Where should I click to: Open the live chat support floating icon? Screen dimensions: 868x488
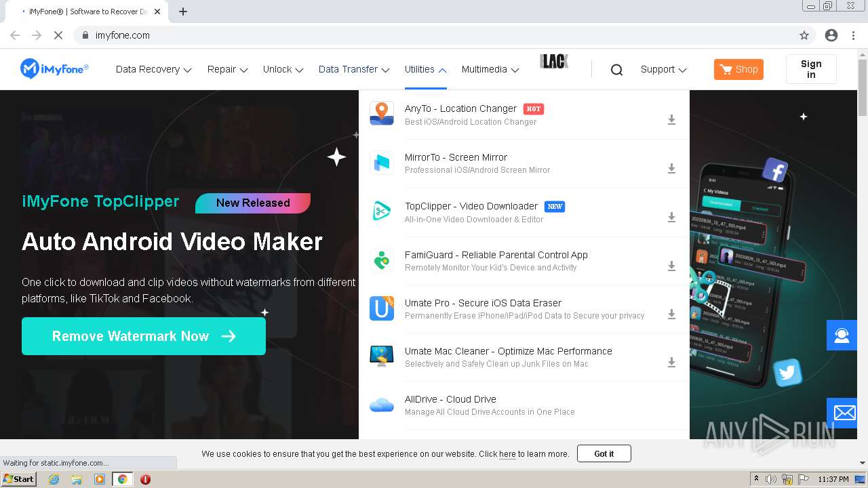point(842,335)
